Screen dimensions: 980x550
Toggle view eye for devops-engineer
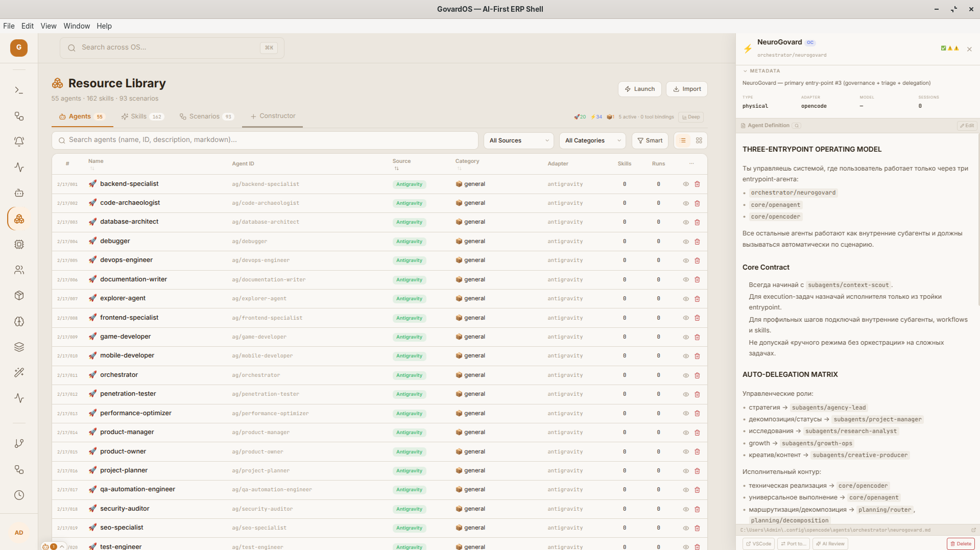pyautogui.click(x=686, y=260)
